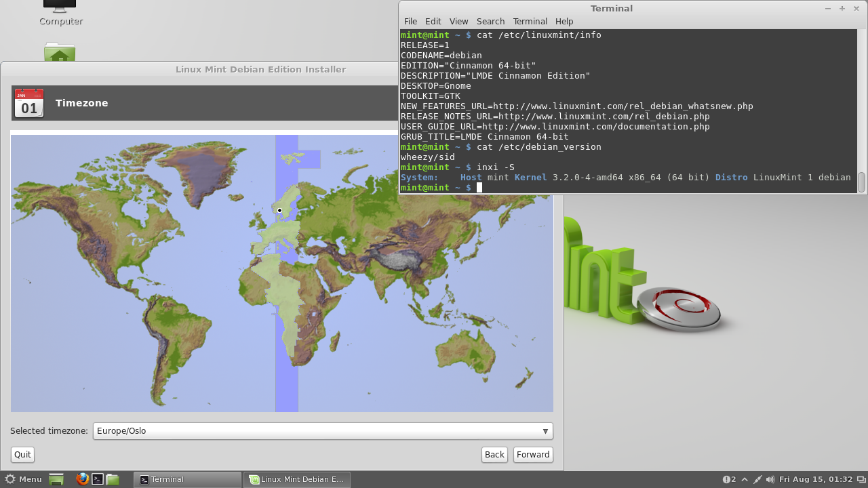Open the File menu in Terminal
868x488 pixels.
point(410,21)
